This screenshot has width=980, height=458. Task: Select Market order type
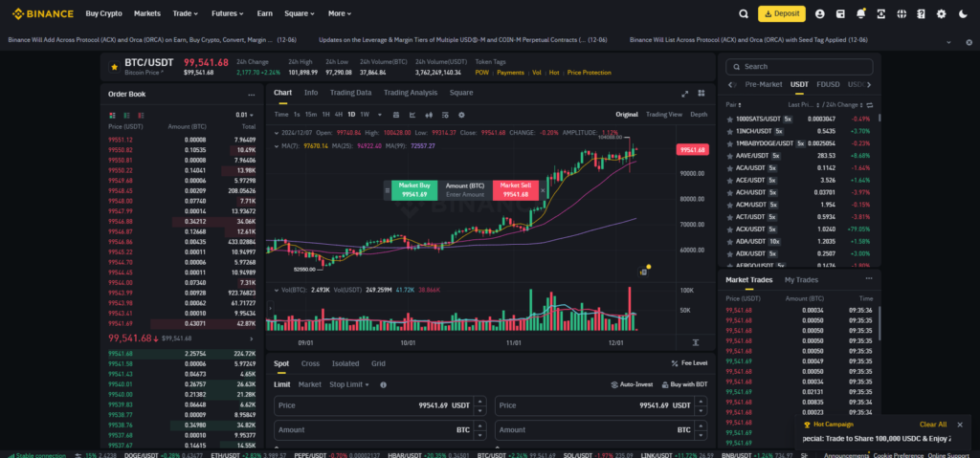[309, 385]
